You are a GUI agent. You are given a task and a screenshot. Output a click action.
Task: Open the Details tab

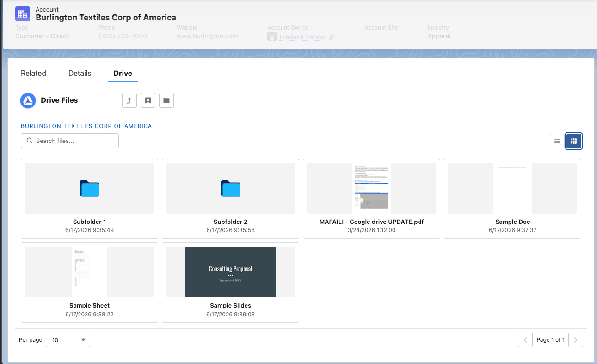80,73
